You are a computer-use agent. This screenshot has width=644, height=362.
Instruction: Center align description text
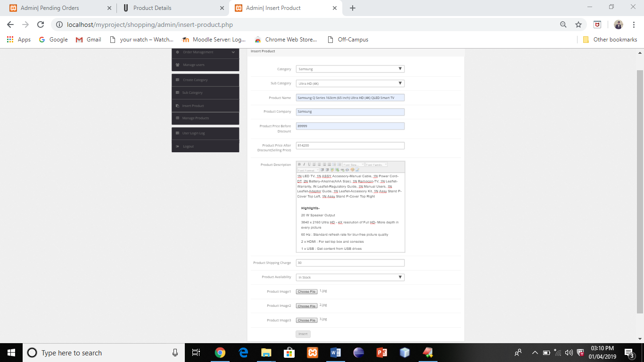coord(319,164)
